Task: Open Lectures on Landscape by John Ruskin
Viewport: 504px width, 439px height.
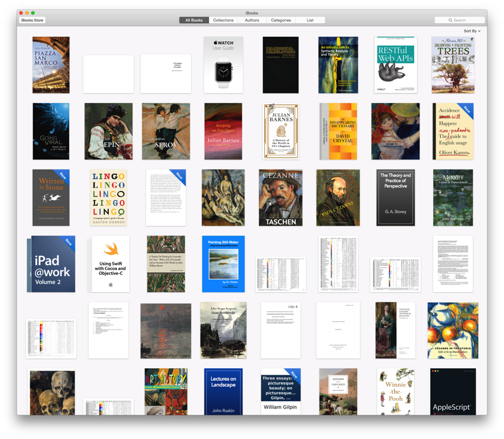Action: [x=223, y=391]
